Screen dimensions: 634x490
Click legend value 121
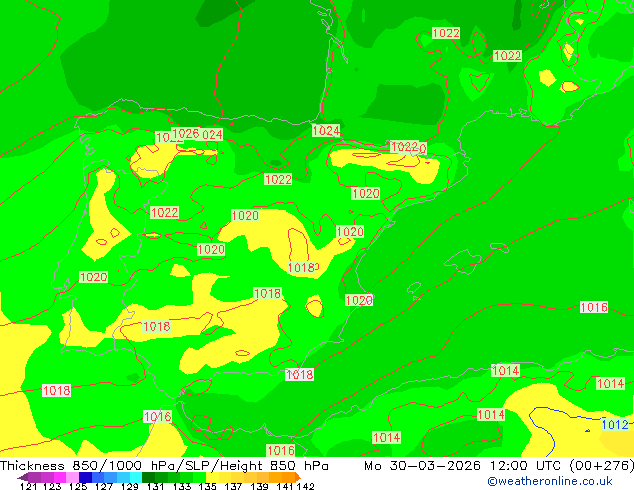pos(28,486)
